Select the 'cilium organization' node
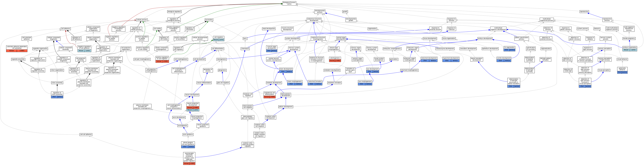 tap(57, 70)
